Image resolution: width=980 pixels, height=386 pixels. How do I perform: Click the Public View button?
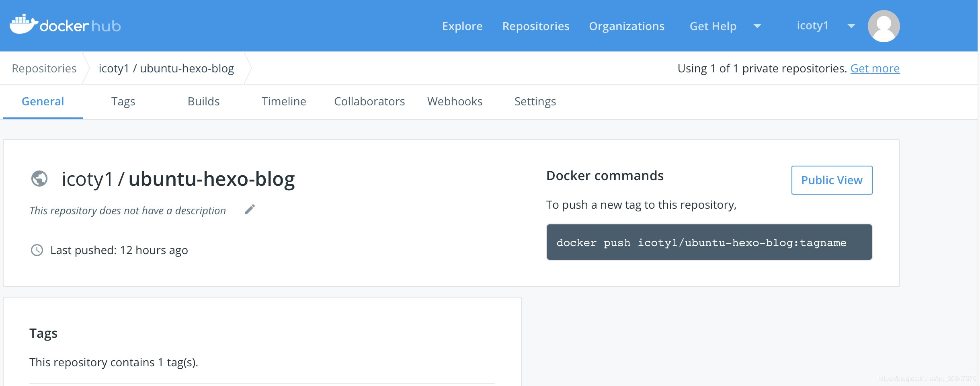(x=832, y=180)
